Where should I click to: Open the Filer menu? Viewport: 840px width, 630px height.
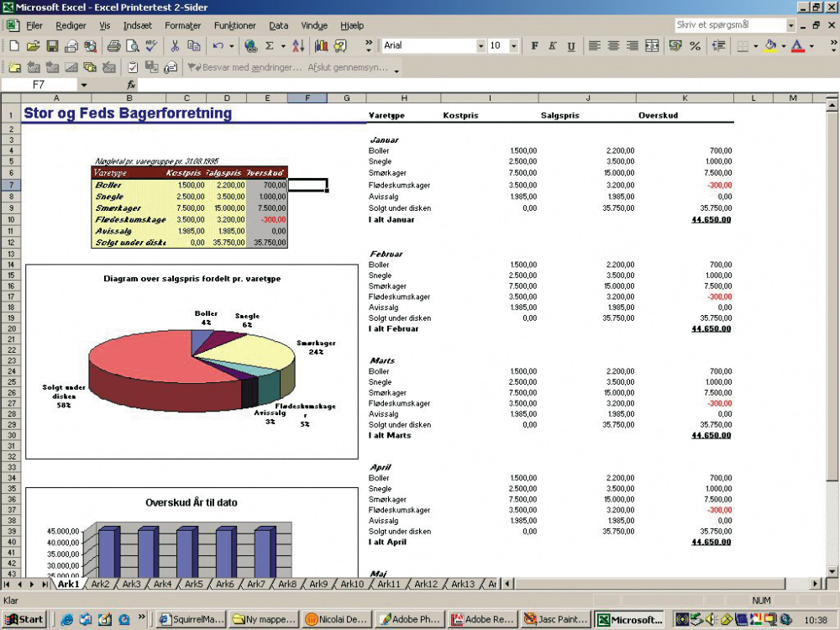coord(34,25)
